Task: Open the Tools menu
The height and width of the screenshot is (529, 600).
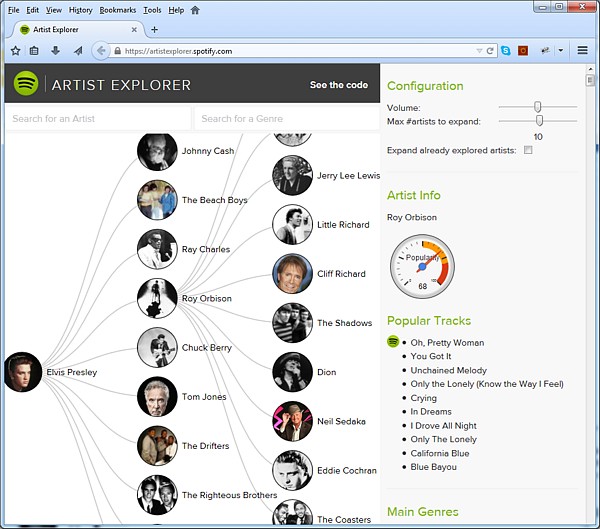Action: tap(152, 10)
